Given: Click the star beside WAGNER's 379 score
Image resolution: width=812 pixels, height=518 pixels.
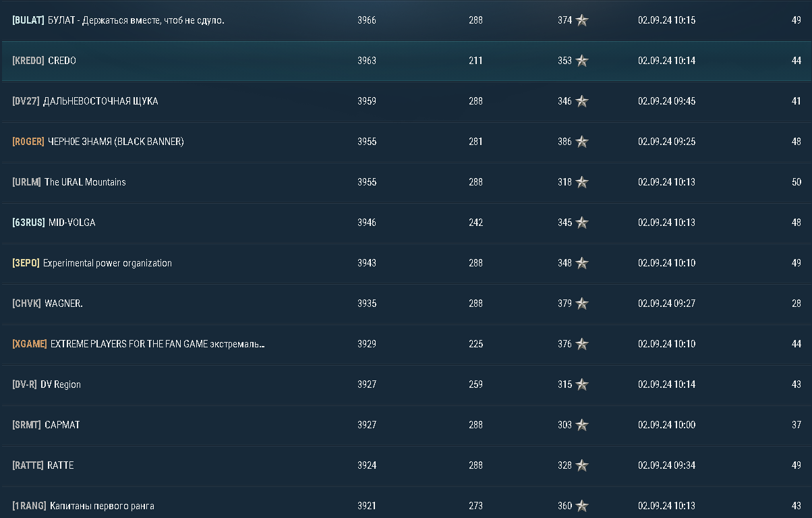Looking at the screenshot, I should tap(582, 304).
